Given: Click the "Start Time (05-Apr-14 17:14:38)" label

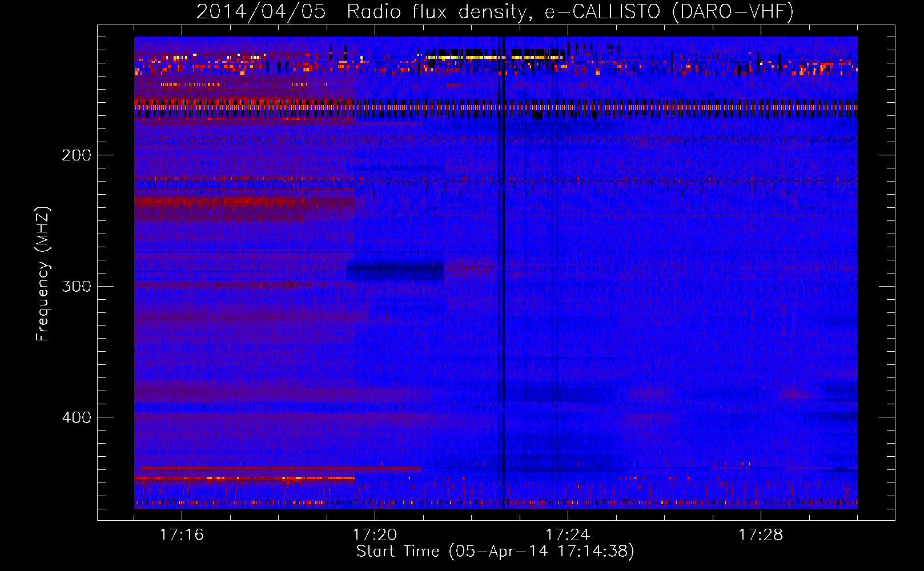Looking at the screenshot, I should coord(495,552).
